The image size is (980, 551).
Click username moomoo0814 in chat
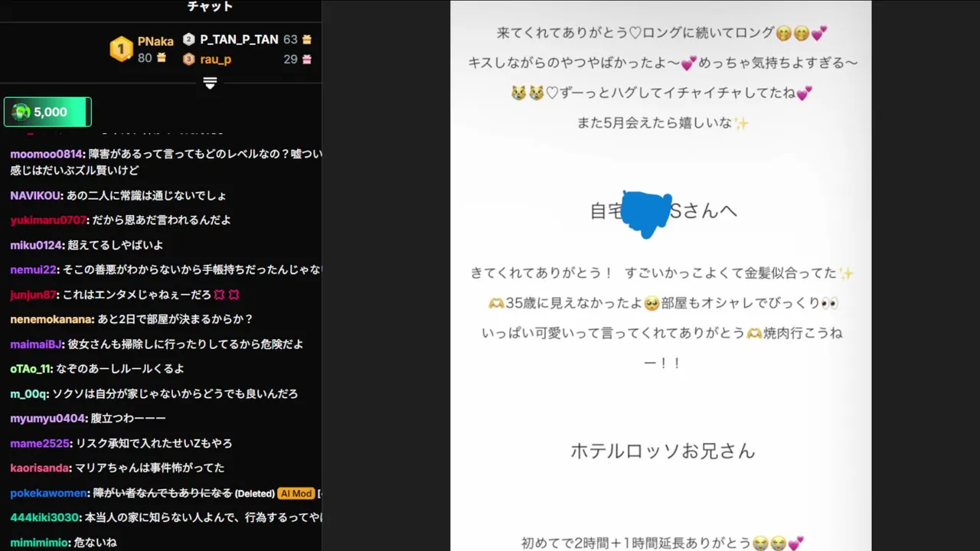tap(46, 154)
